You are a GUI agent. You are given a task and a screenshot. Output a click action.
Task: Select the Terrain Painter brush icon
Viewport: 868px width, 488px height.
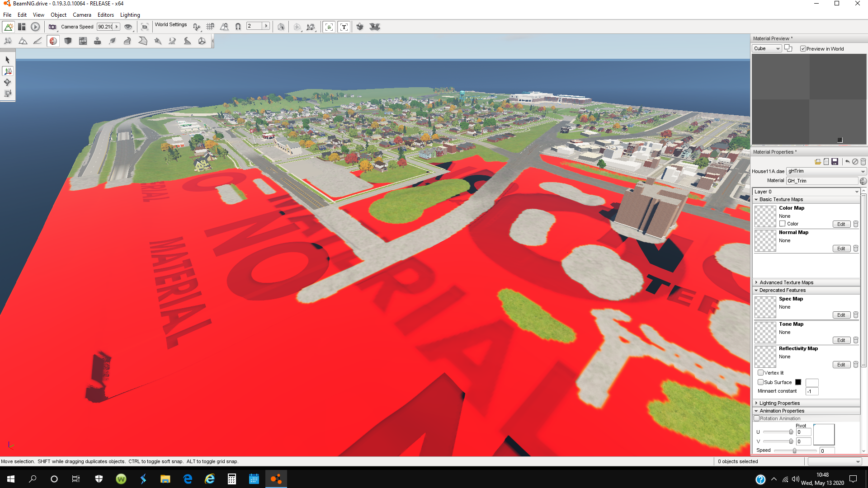[38, 41]
